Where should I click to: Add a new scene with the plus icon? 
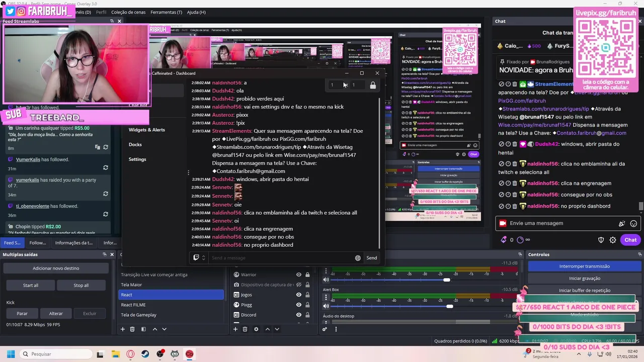point(122,329)
